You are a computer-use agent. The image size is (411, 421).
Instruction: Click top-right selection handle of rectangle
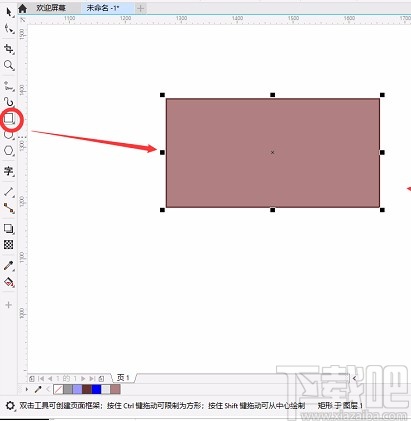pos(382,95)
